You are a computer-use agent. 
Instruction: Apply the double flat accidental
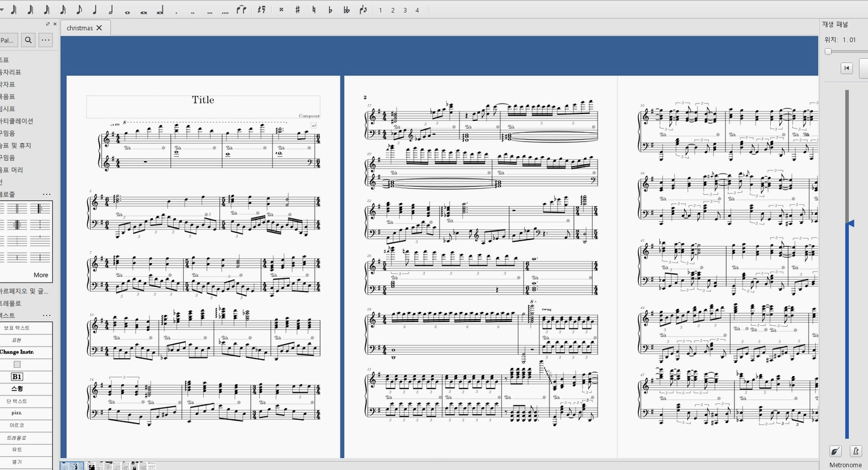347,9
